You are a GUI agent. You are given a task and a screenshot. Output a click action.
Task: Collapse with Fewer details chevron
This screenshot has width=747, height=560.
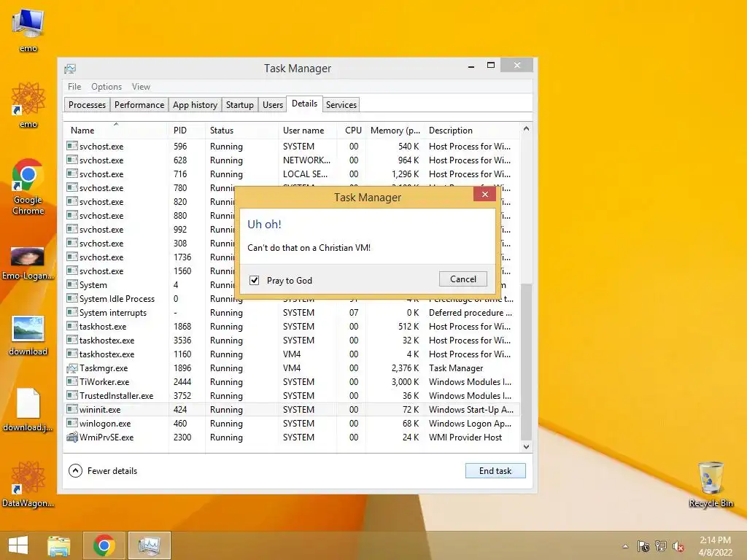75,471
